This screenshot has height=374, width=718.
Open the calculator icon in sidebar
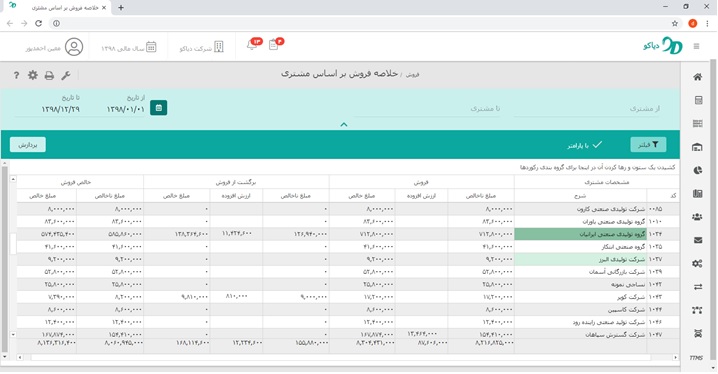698,100
